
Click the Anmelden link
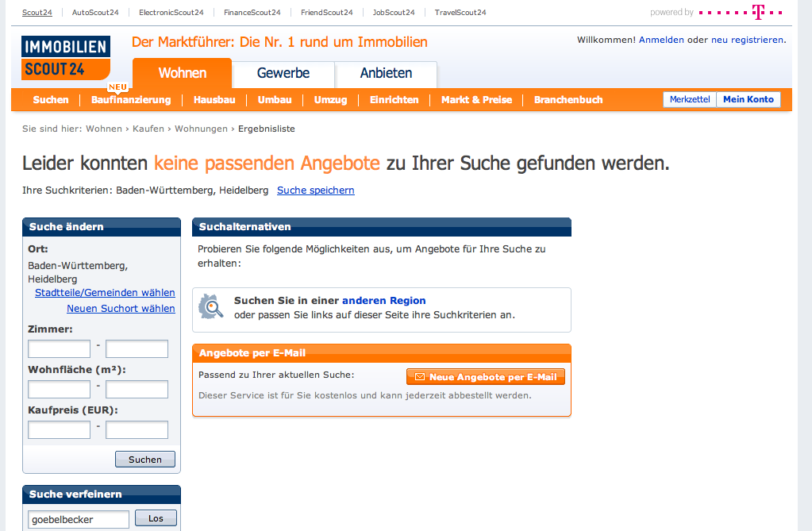pos(661,40)
